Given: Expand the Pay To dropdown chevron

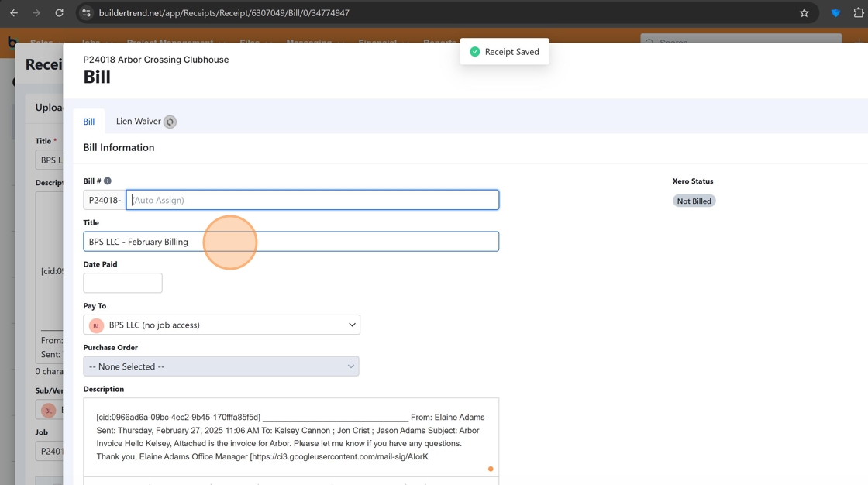Looking at the screenshot, I should (x=352, y=325).
